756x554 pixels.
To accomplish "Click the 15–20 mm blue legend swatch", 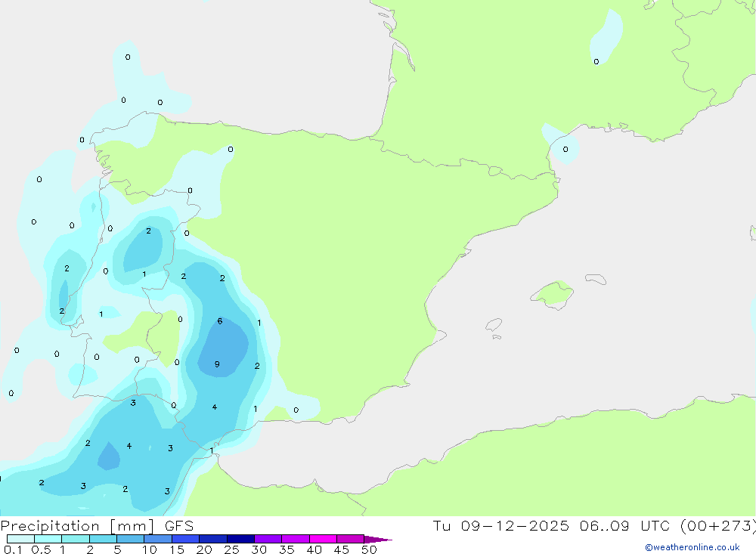I will (x=185, y=539).
